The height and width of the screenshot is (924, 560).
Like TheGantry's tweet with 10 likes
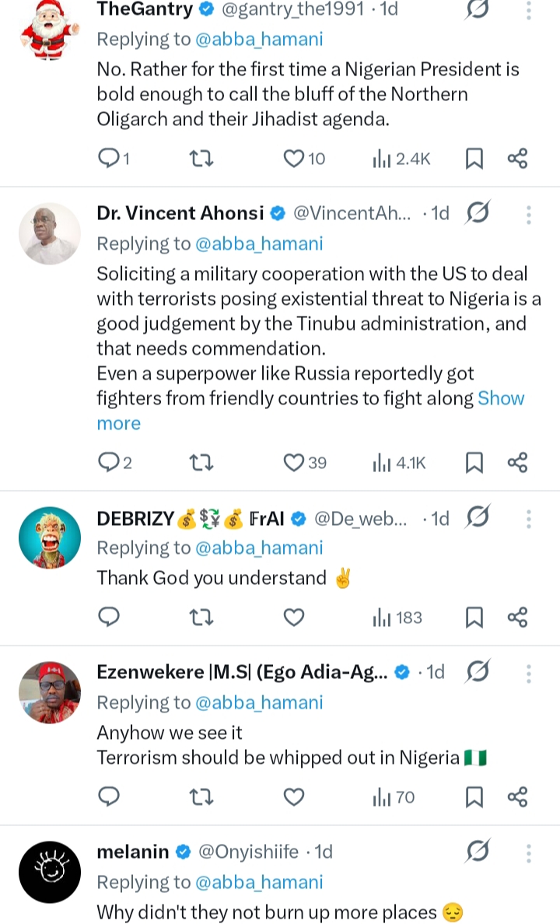click(294, 159)
